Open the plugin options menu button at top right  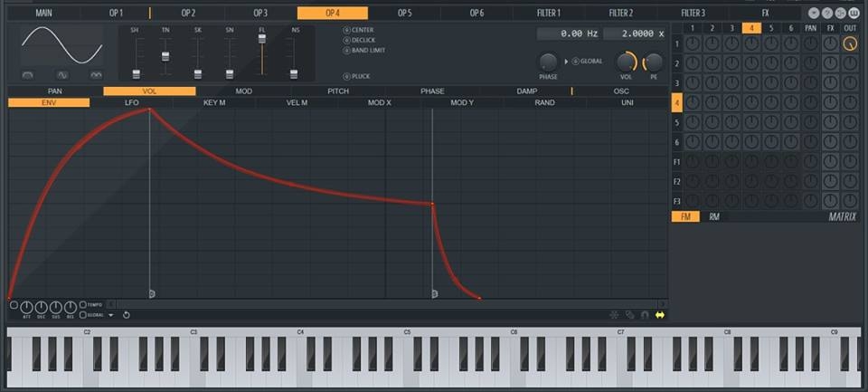(x=814, y=14)
